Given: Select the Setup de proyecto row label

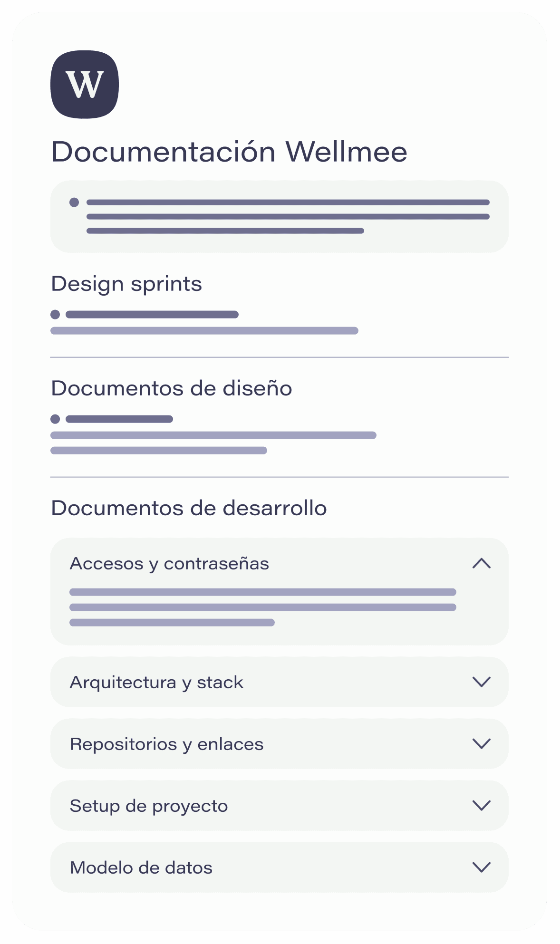Looking at the screenshot, I should 149,806.
